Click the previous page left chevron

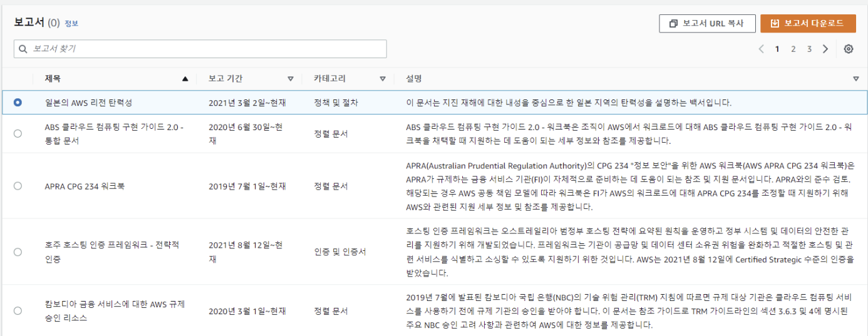tap(762, 49)
